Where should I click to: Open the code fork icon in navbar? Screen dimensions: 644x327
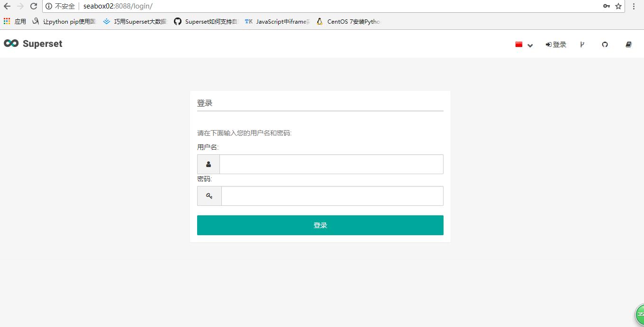tap(582, 44)
